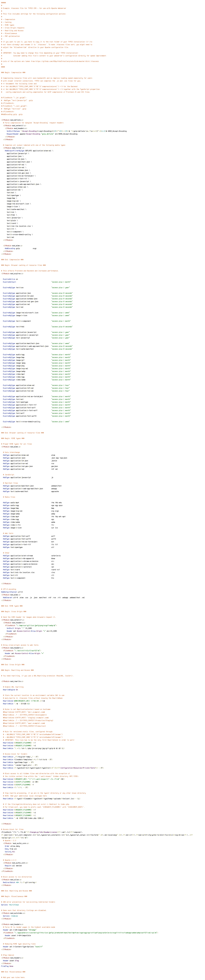Click the '### Begin: MIME types ###' heading

coord(13,438)
